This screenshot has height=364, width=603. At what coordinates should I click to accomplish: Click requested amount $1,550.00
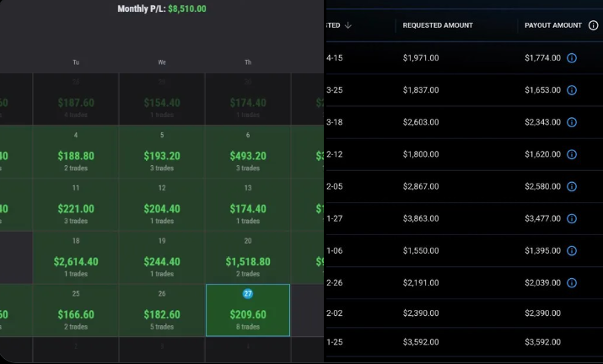pos(421,250)
